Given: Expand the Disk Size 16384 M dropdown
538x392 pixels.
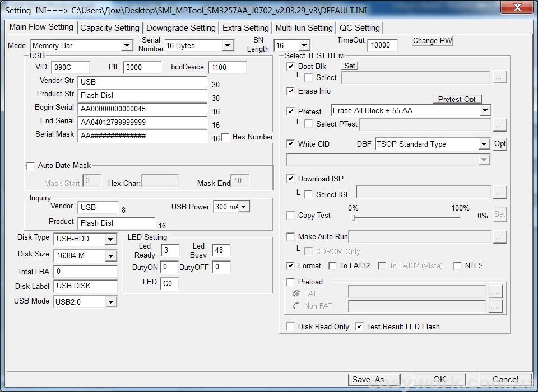Looking at the screenshot, I should pos(110,255).
